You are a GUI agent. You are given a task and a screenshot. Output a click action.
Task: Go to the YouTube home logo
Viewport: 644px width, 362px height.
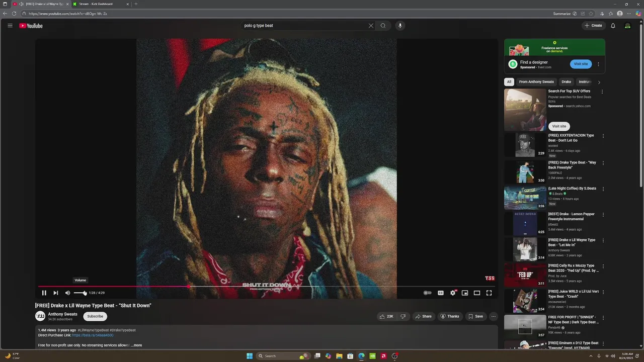point(31,26)
